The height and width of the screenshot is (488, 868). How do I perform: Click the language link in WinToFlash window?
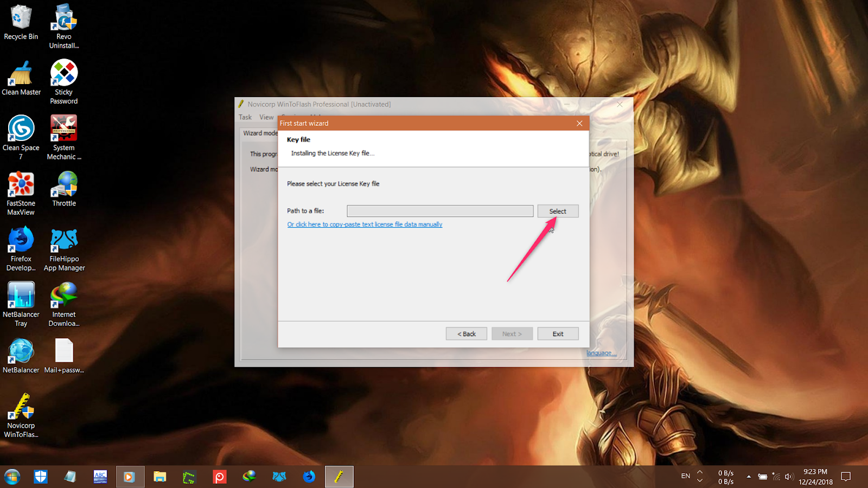tap(601, 353)
